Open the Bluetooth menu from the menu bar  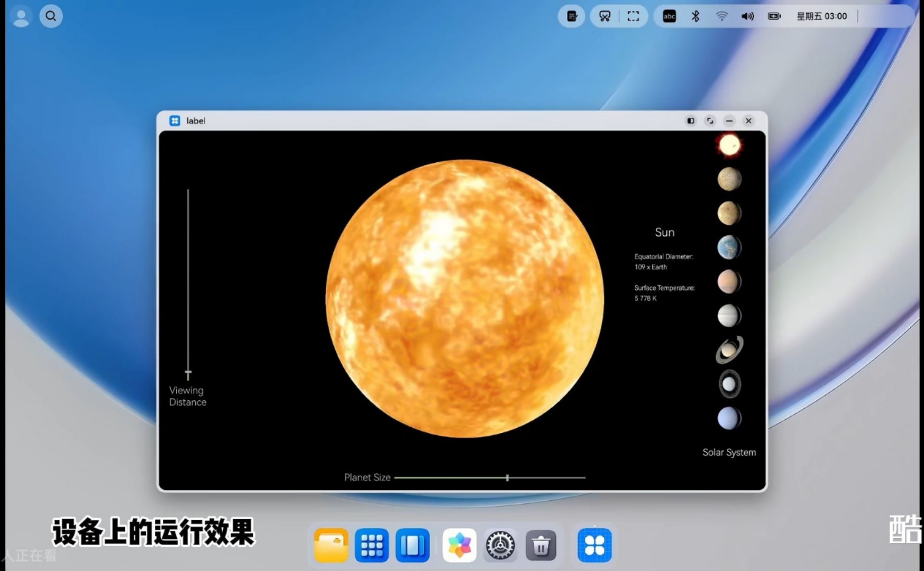pos(695,16)
